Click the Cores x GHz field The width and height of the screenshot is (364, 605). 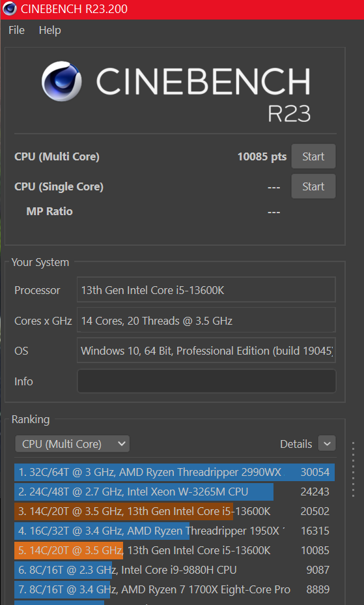tap(206, 320)
